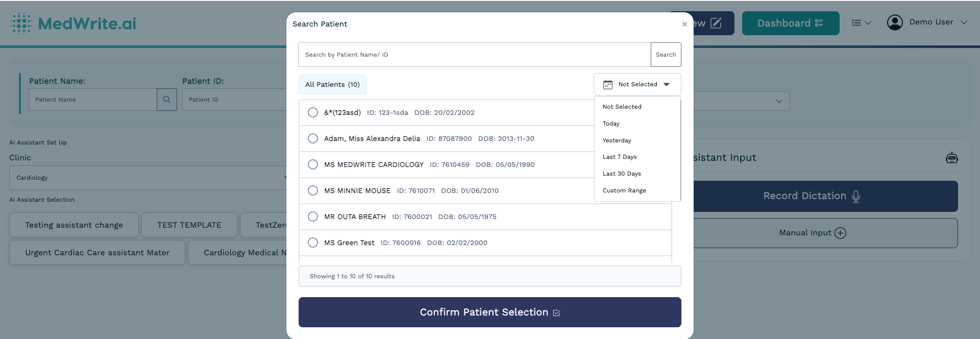Click the Search by Patient Name/ID field
The image size is (980, 339).
474,55
